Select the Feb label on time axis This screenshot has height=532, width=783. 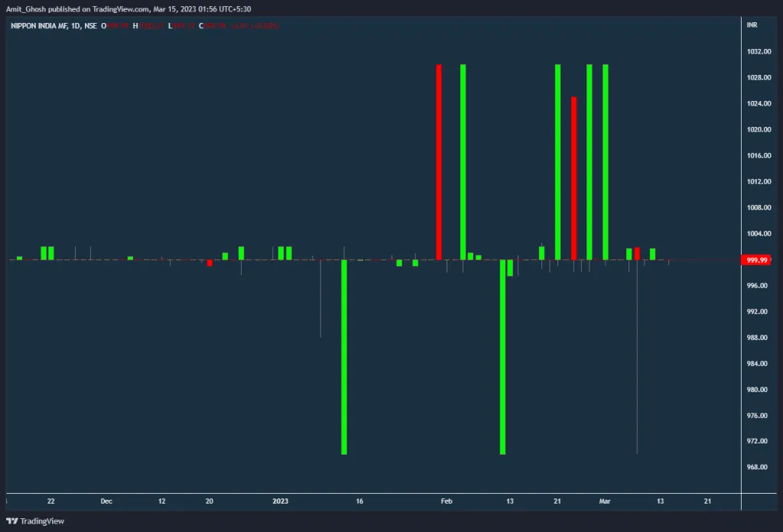click(x=447, y=501)
